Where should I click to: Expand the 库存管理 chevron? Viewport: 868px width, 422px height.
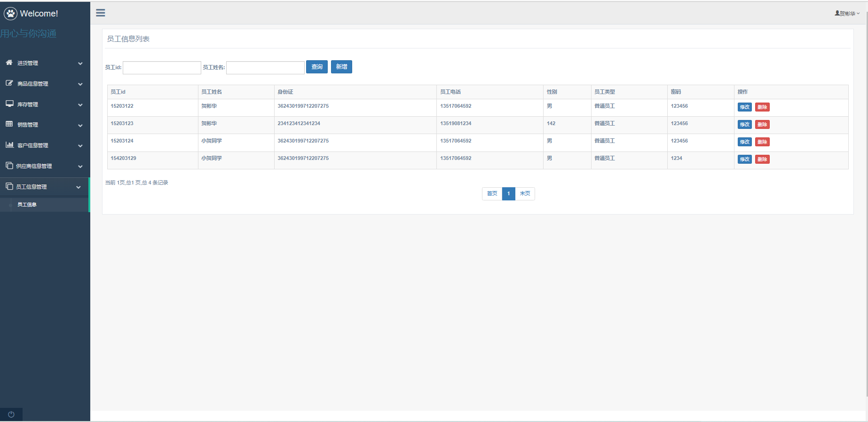(80, 105)
